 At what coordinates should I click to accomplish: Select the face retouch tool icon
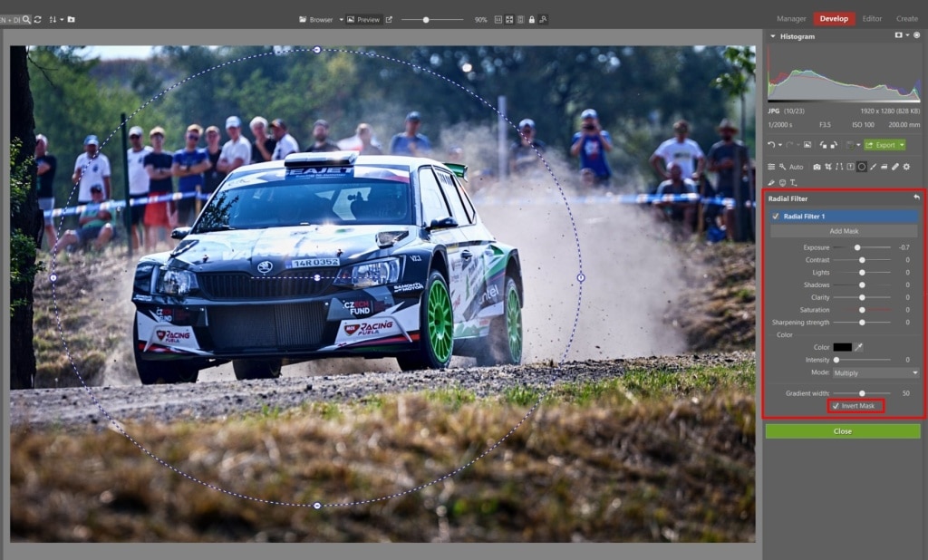pyautogui.click(x=782, y=183)
